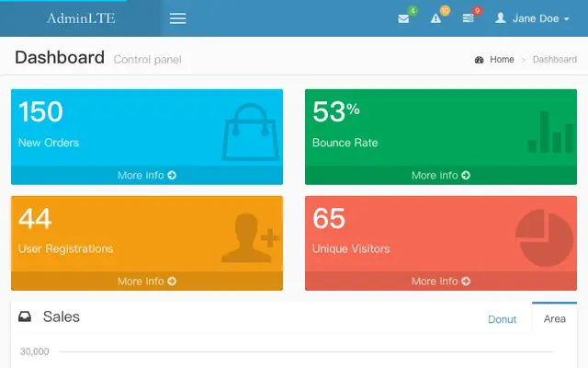Click the pie chart icon on Unique Visitors
The height and width of the screenshot is (368, 588).
coord(544,237)
